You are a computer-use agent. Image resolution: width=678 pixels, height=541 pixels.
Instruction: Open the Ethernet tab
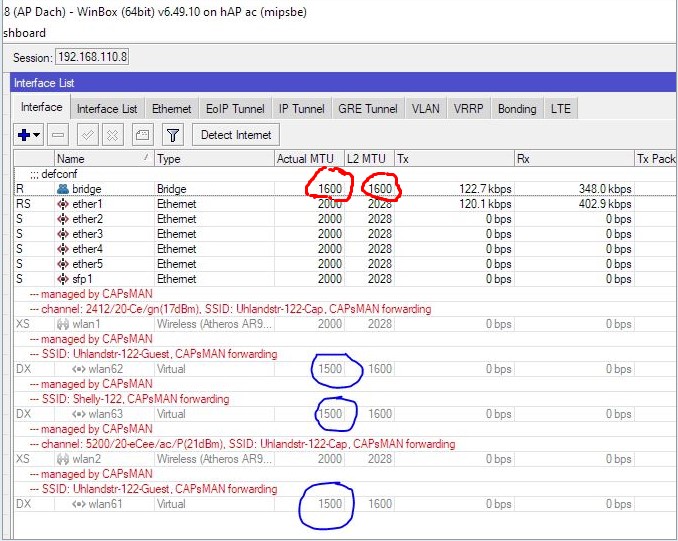172,109
